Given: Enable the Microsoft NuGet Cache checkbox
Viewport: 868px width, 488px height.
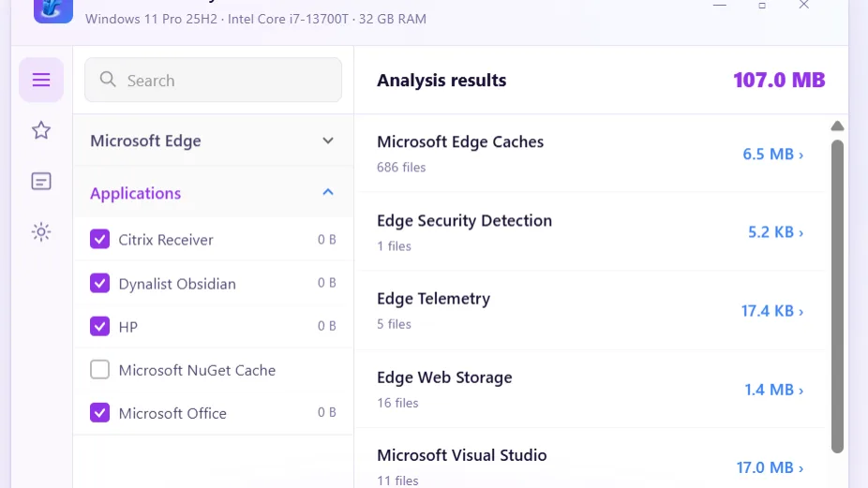Looking at the screenshot, I should 99,370.
